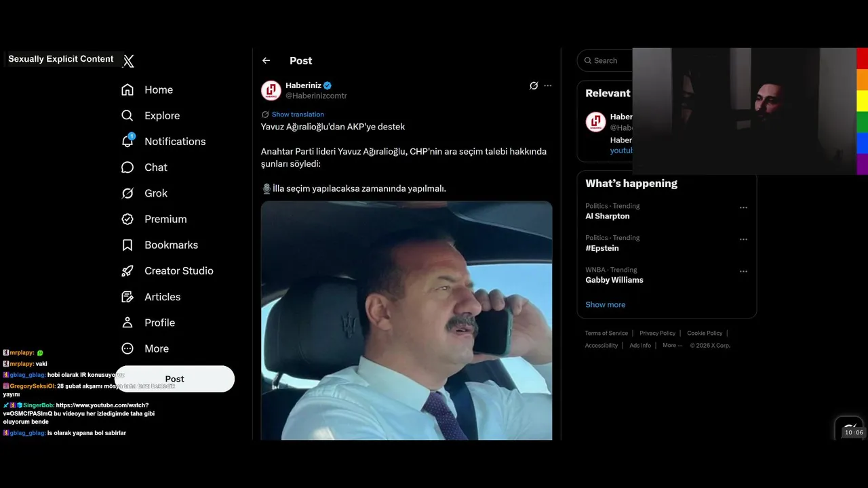Expand the footer More menu
Image resolution: width=868 pixels, height=488 pixels.
click(x=673, y=346)
